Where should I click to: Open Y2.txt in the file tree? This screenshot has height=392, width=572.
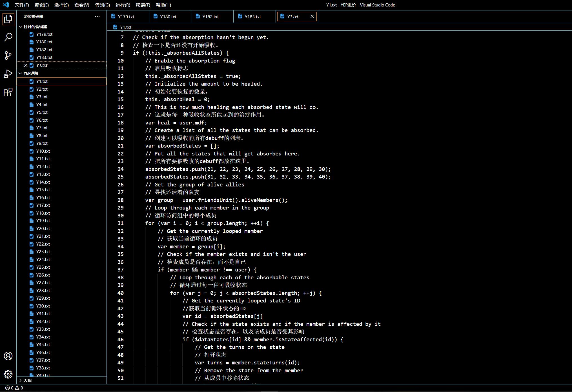61,89
